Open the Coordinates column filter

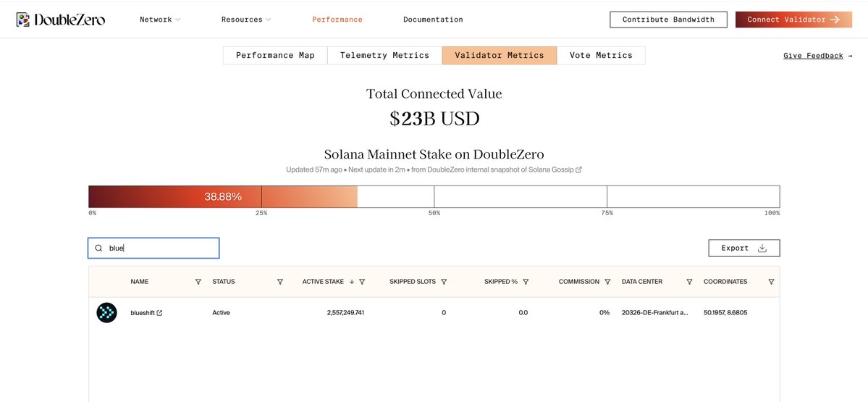point(771,282)
